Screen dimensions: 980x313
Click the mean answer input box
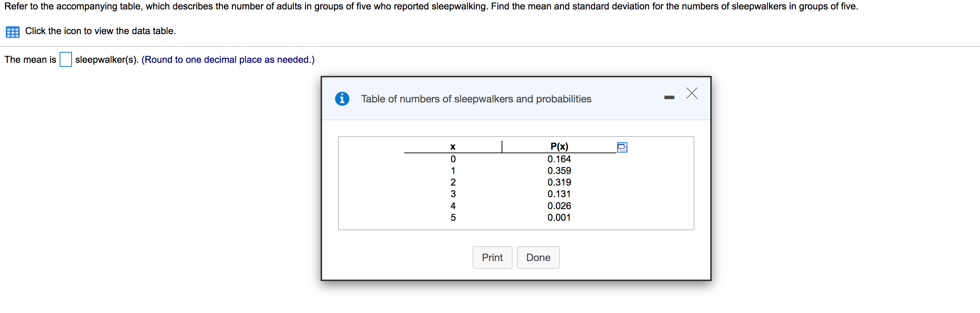click(x=65, y=60)
